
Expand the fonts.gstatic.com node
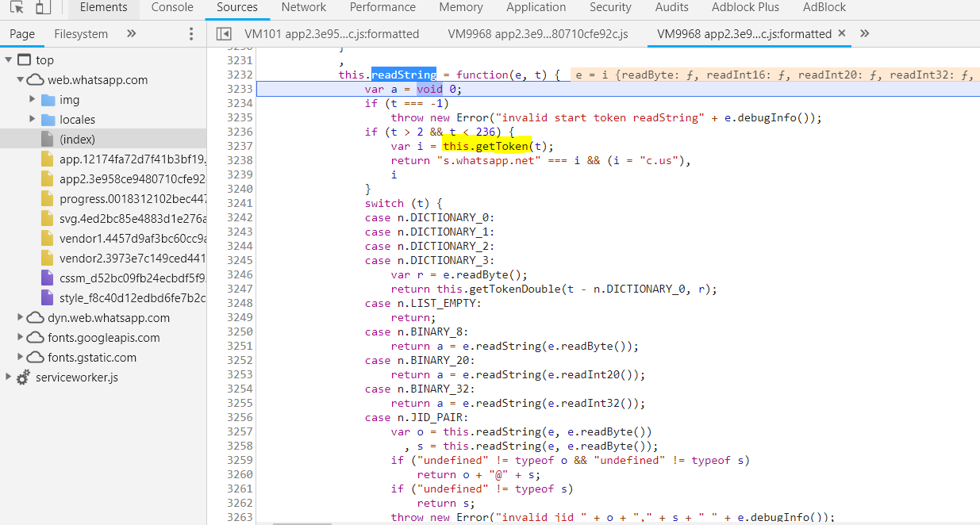click(20, 358)
